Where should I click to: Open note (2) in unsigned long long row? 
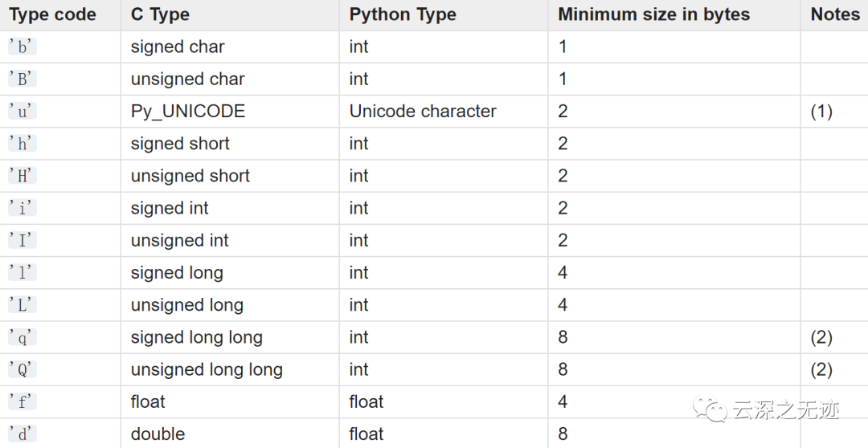coord(821,369)
